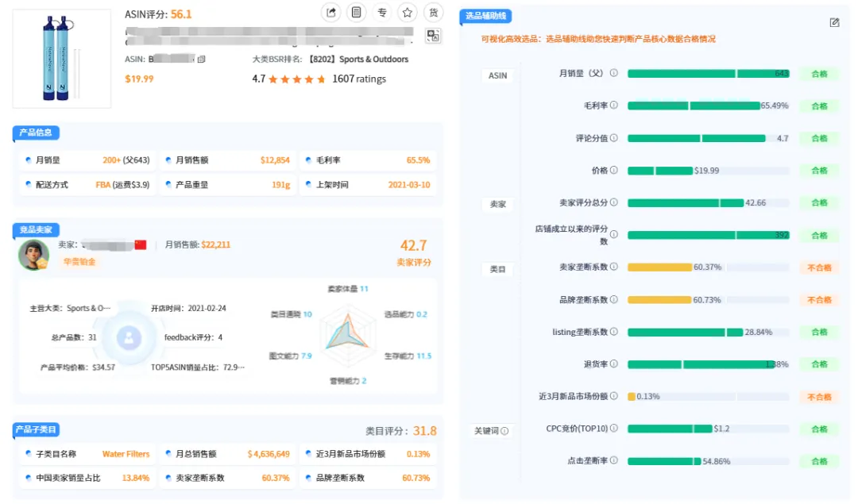Click info icon next to CPC竞价(TOP10)
Screen dimensions: 858x504
(x=614, y=429)
